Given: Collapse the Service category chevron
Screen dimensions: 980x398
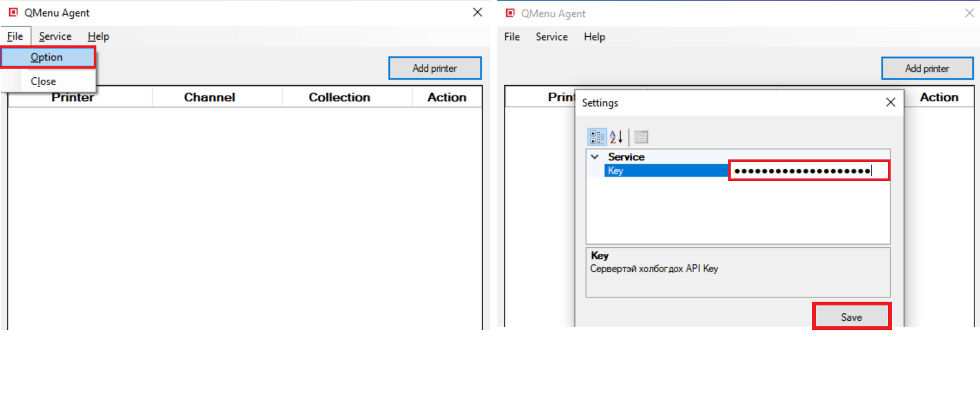Looking at the screenshot, I should click(x=595, y=157).
